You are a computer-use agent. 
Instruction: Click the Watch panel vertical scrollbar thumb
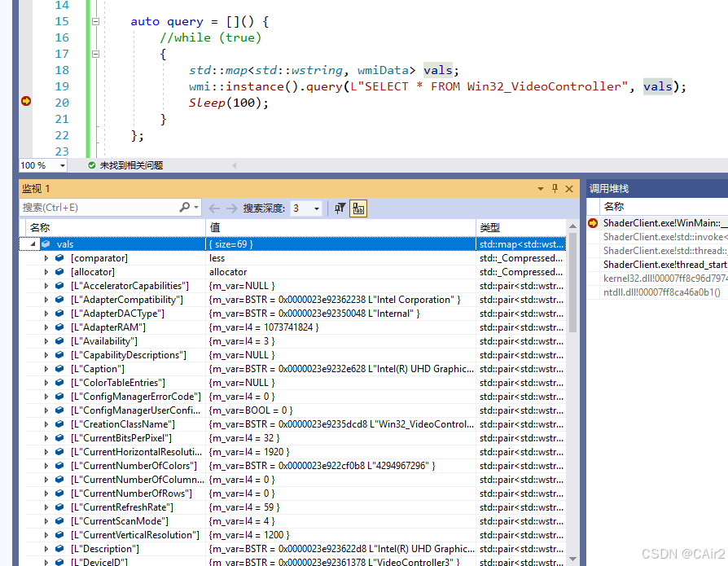coord(573,283)
